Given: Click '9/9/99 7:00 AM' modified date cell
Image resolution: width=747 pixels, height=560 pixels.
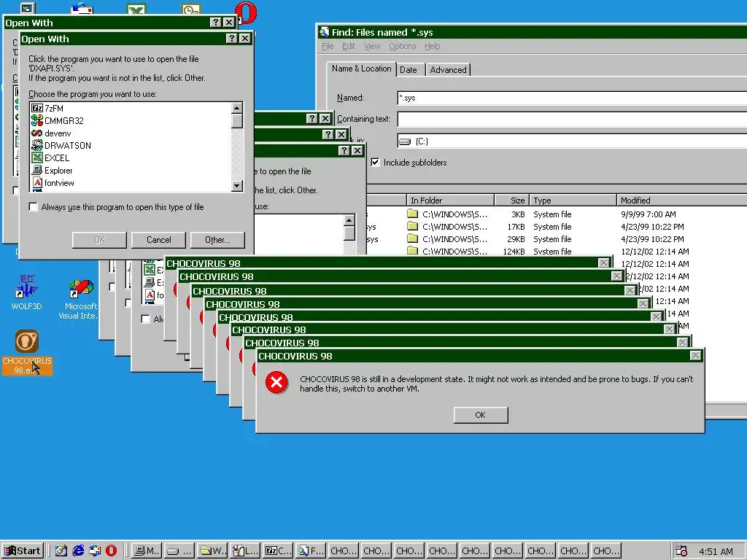Looking at the screenshot, I should tap(649, 214).
